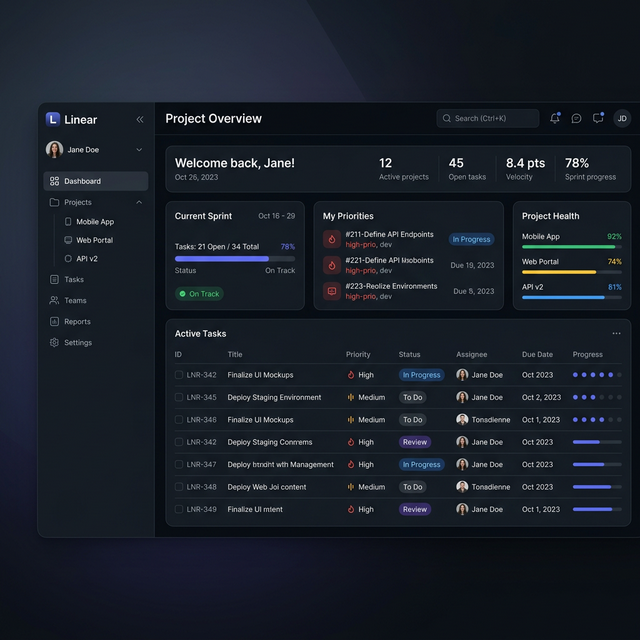The width and height of the screenshot is (640, 640).
Task: Click the API v2 circle icon
Action: (68, 258)
